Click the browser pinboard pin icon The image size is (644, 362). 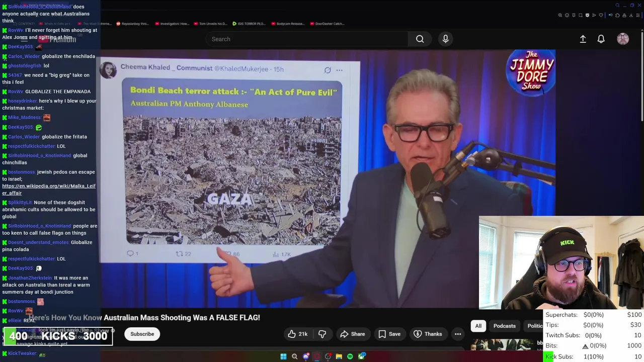click(574, 15)
